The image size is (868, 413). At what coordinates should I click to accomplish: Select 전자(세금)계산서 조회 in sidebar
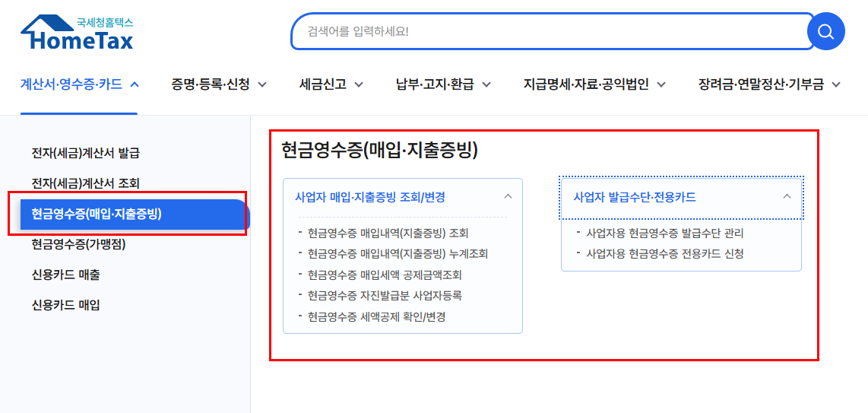pos(85,183)
